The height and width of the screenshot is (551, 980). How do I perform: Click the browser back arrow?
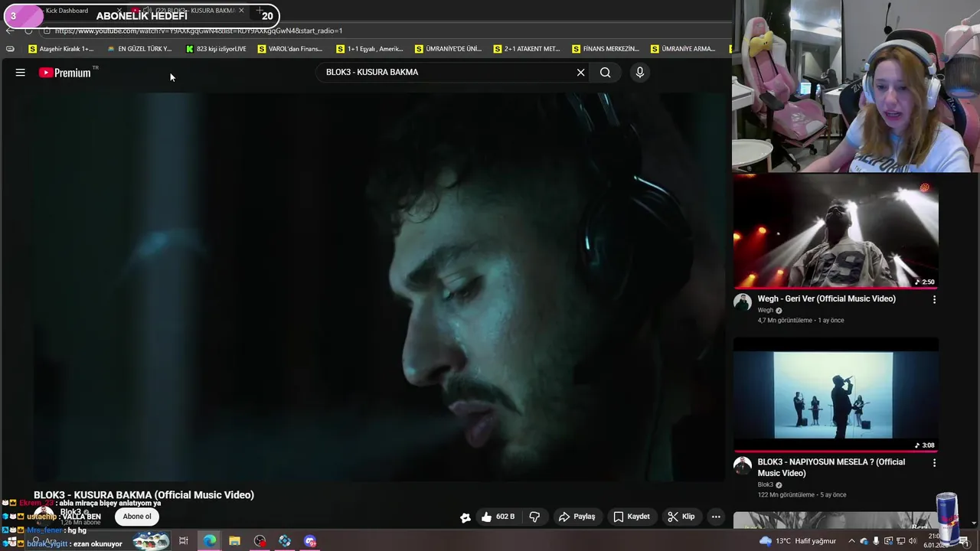10,31
